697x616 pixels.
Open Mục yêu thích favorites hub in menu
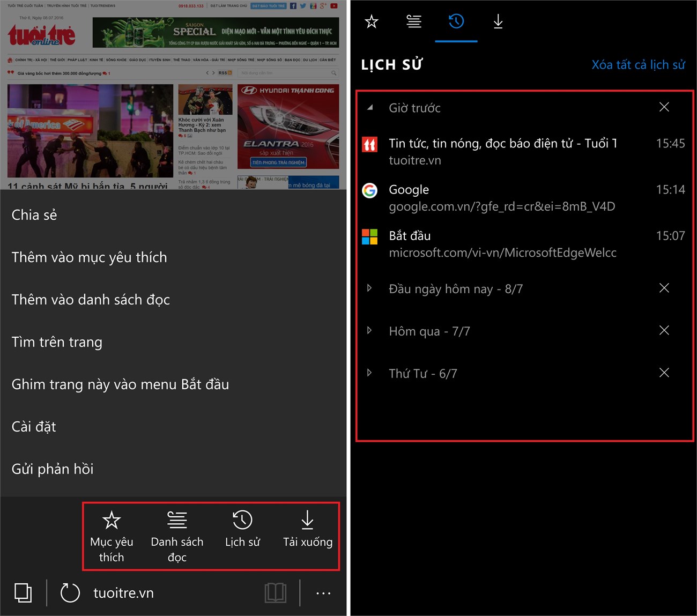[x=112, y=536]
